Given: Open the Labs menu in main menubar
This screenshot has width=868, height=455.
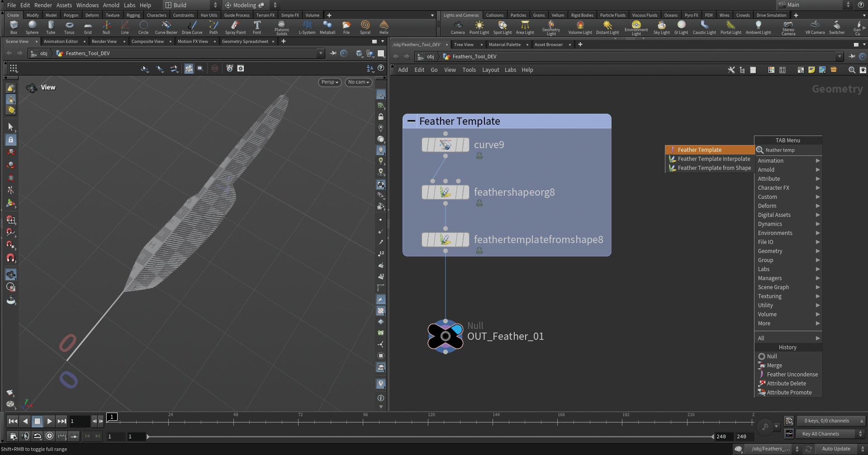Looking at the screenshot, I should coord(130,5).
